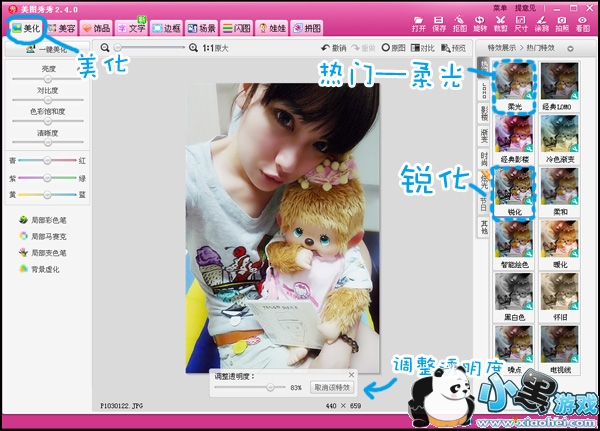Screen dimensions: 600x431
Task: Close the 调整透明度 opacity popup
Action: tap(351, 375)
